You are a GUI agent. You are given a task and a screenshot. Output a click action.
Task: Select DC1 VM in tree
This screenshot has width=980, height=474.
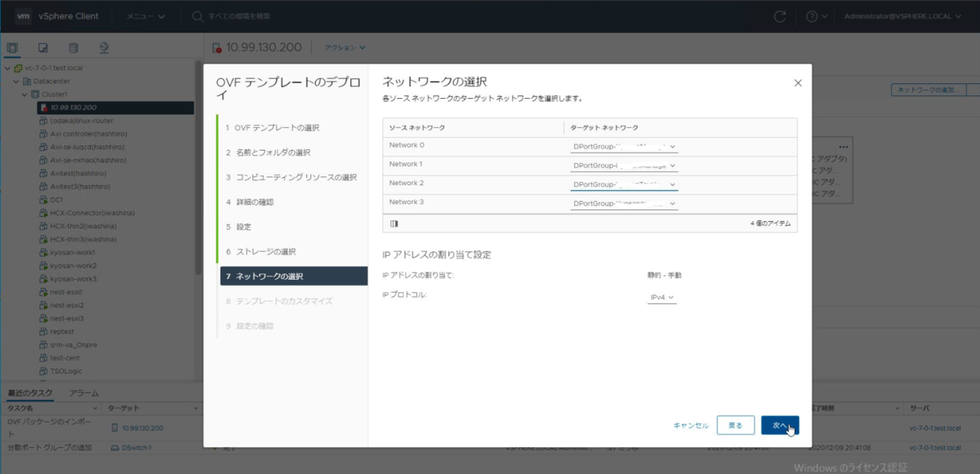56,200
